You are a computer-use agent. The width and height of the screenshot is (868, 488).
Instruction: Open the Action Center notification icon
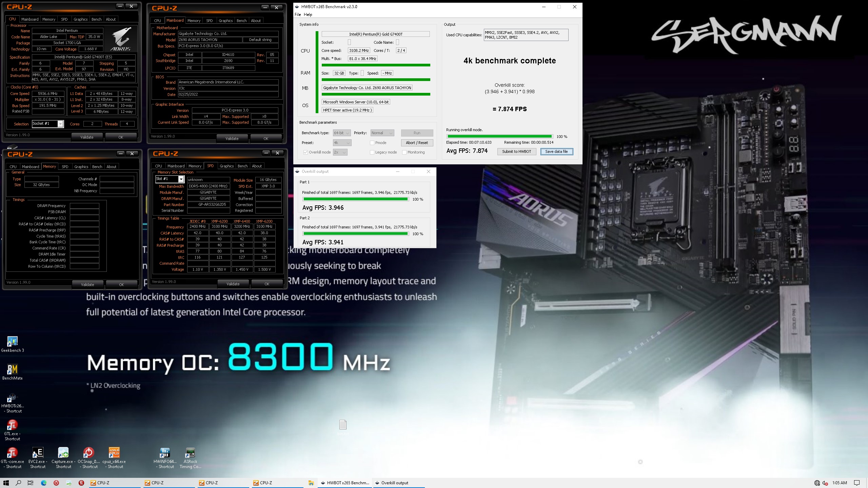tap(857, 483)
